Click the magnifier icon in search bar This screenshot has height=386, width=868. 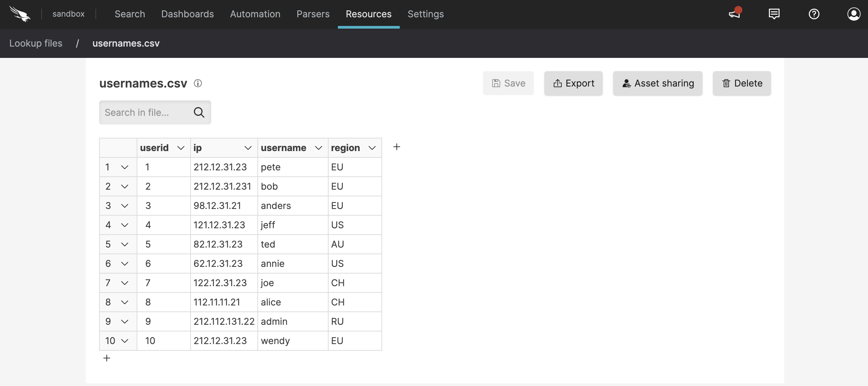pos(199,112)
